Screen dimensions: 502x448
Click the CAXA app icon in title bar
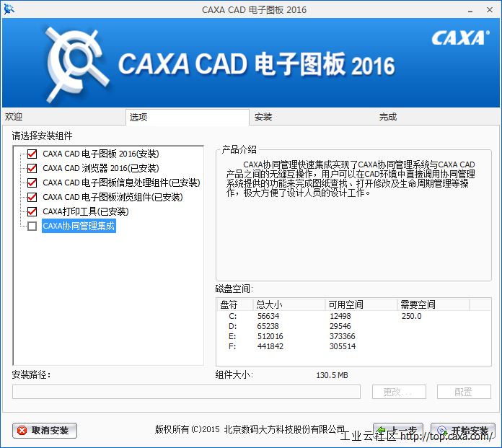(x=9, y=9)
